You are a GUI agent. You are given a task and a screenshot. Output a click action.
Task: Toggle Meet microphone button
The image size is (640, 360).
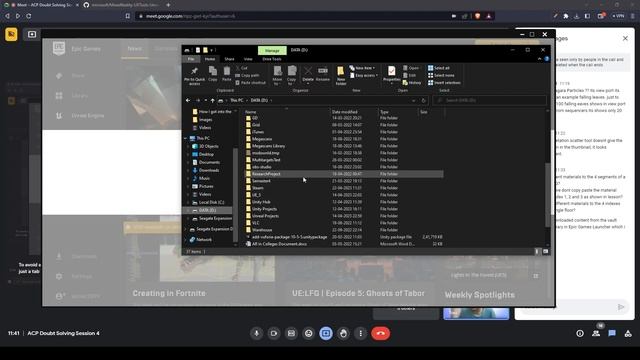click(256, 333)
